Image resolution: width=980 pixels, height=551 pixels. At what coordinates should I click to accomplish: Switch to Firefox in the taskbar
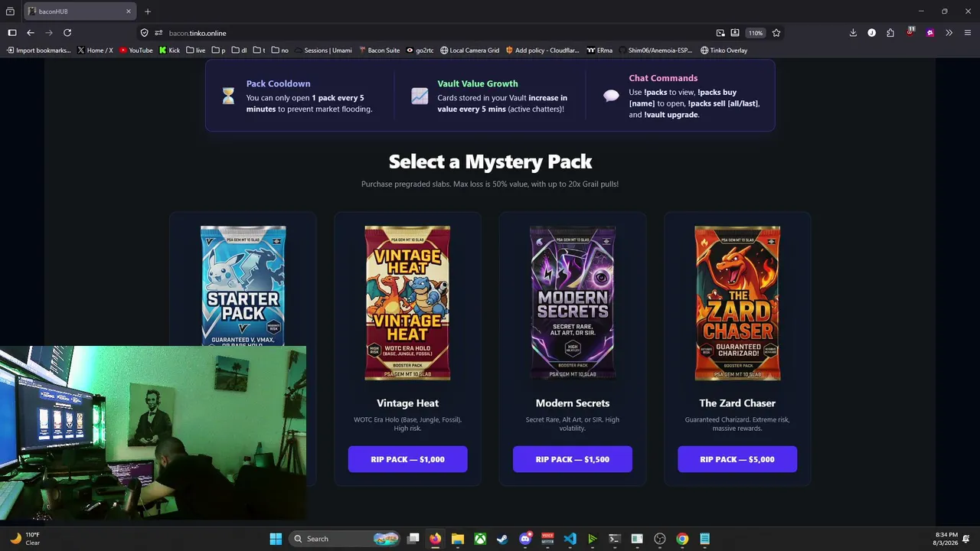pos(435,539)
